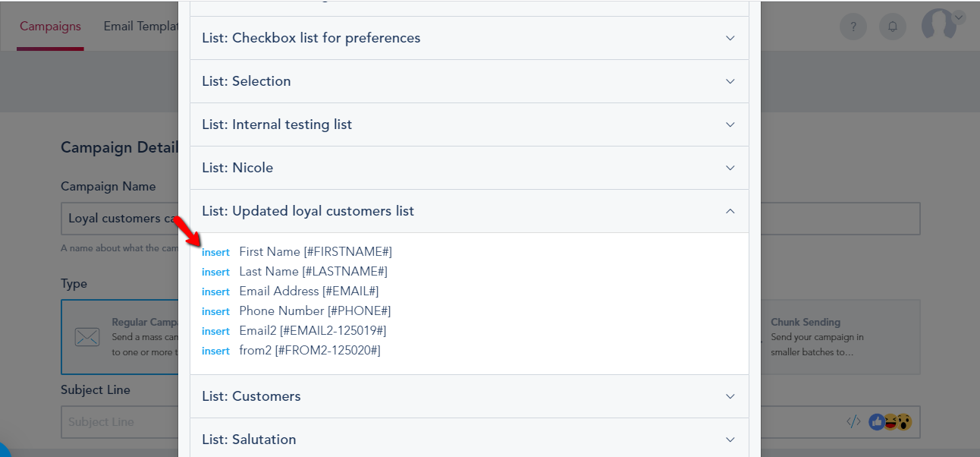This screenshot has width=980, height=457.
Task: Insert the Phone Number tag
Action: [215, 312]
